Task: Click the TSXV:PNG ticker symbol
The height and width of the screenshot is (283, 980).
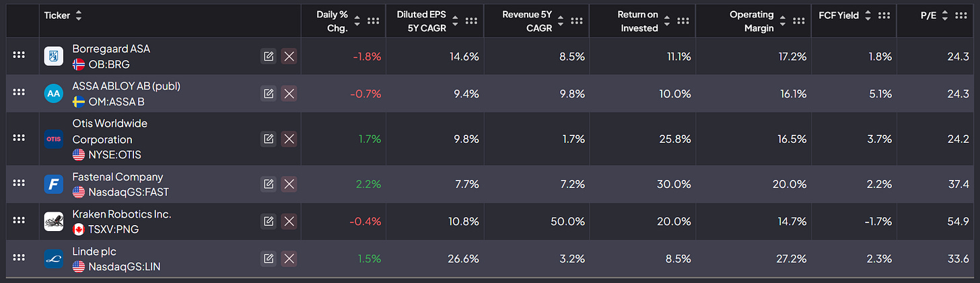Action: coord(113,229)
